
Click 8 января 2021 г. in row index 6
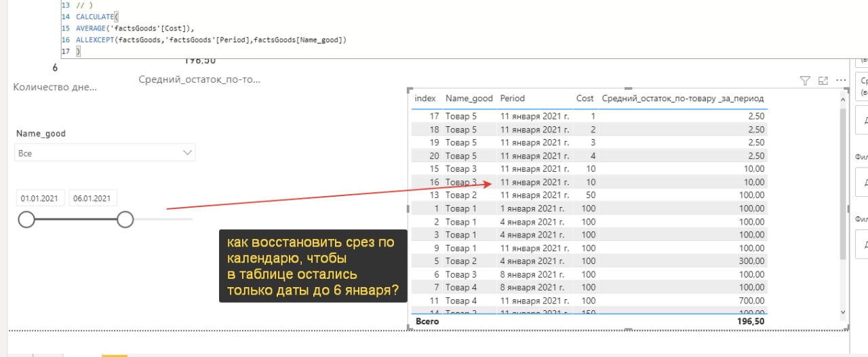tap(532, 274)
